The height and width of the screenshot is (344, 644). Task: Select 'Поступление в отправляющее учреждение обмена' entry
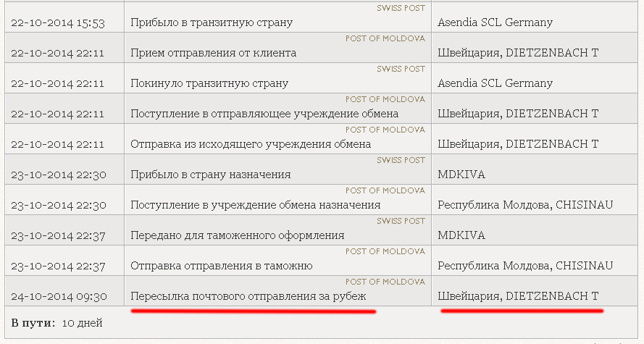click(x=264, y=114)
